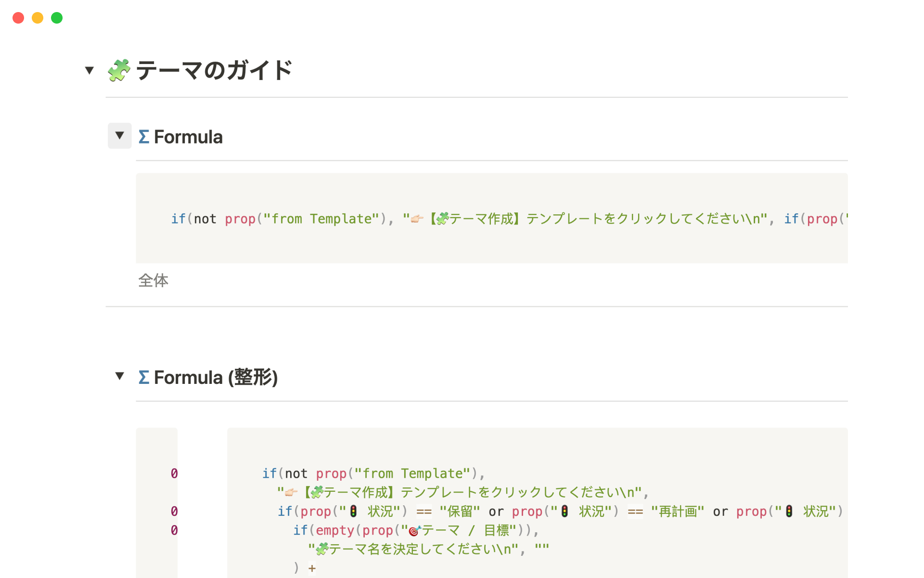Click the yellow minimize window button
Screen dimensions: 924x578
coord(38,18)
